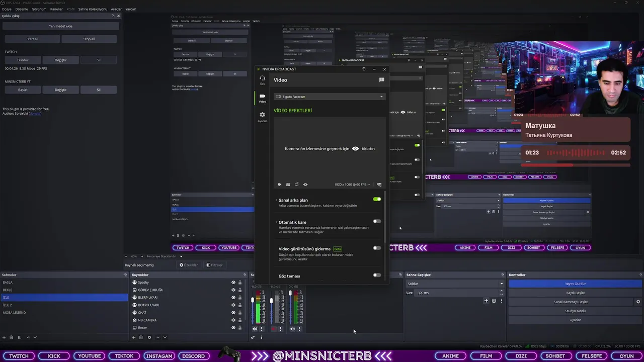Screen dimensions: 644x362
Task: Click the mirror flip icon under camera preview
Action: [280, 185]
